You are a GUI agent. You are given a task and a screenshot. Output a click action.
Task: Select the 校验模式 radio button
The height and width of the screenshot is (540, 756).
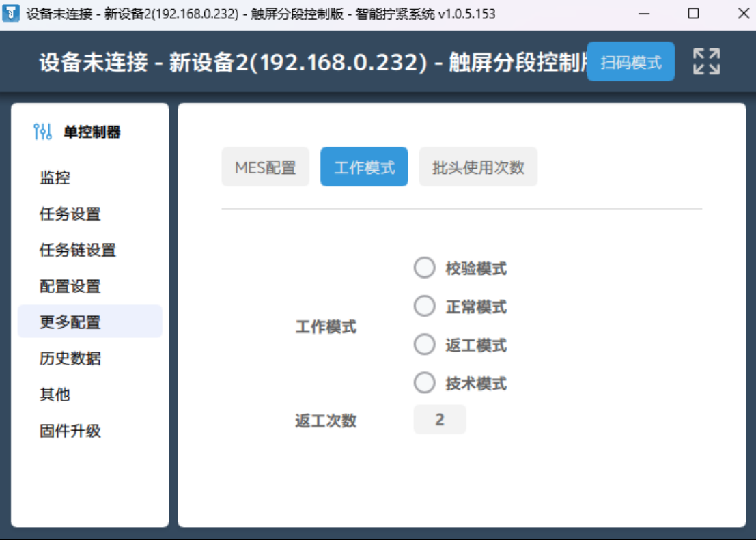pos(424,268)
